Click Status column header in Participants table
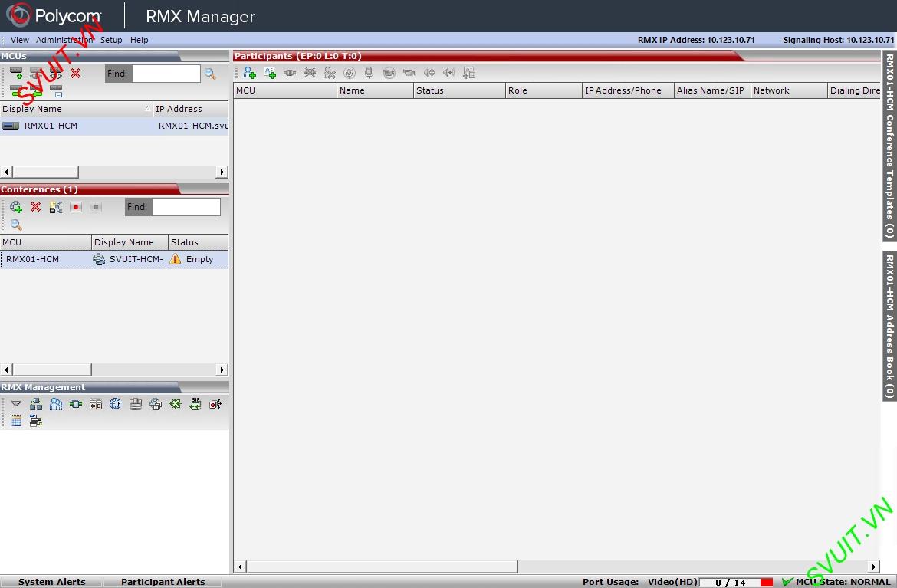Image resolution: width=897 pixels, height=588 pixels. pyautogui.click(x=459, y=90)
